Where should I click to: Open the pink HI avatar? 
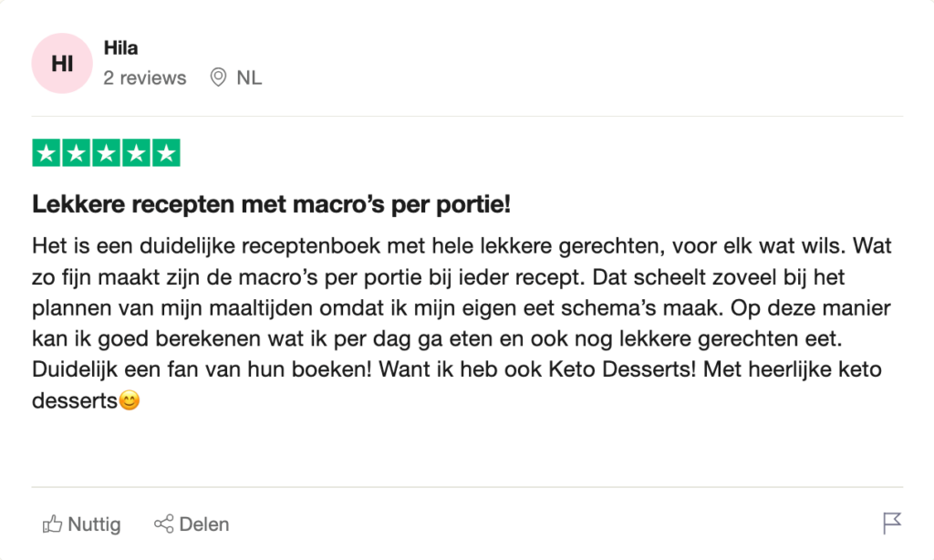click(62, 63)
